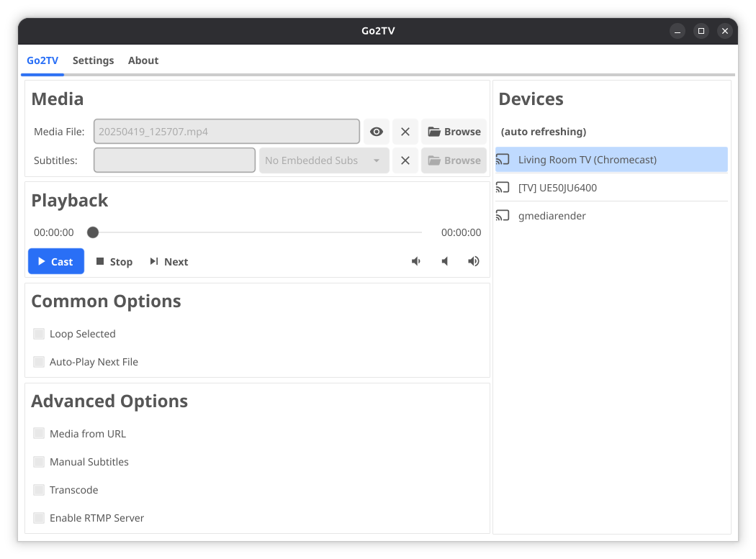Click the Subtitles path field
The width and height of the screenshot is (756, 559).
click(x=174, y=160)
